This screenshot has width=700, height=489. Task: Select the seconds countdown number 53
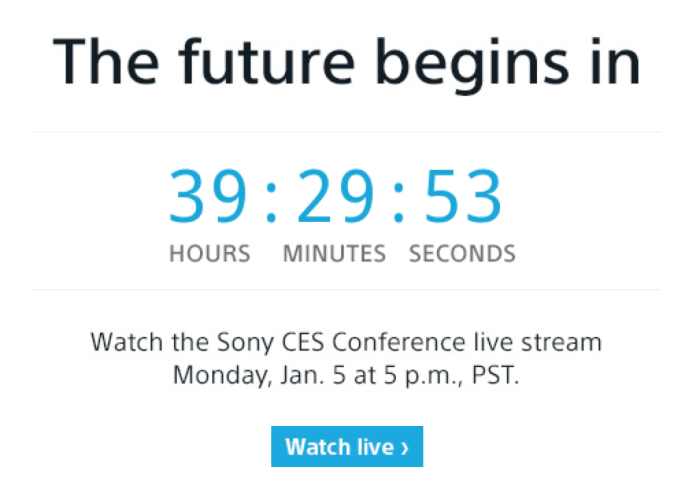click(463, 196)
